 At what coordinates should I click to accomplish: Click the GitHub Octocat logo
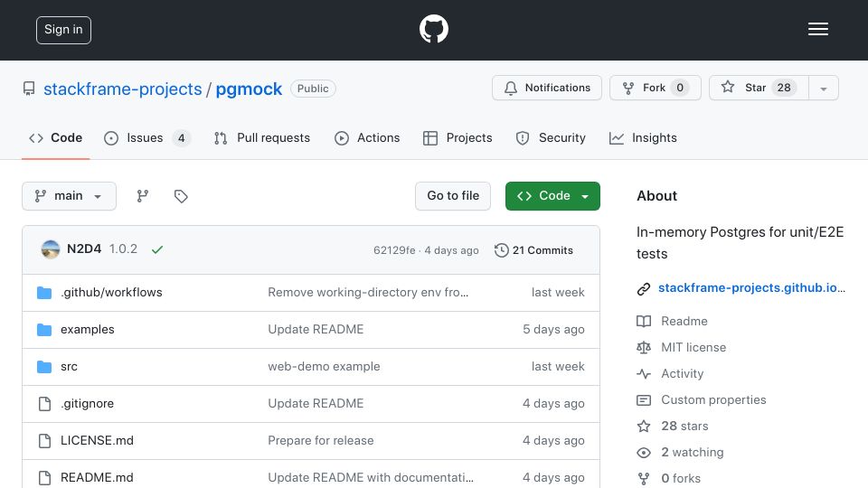click(x=433, y=29)
